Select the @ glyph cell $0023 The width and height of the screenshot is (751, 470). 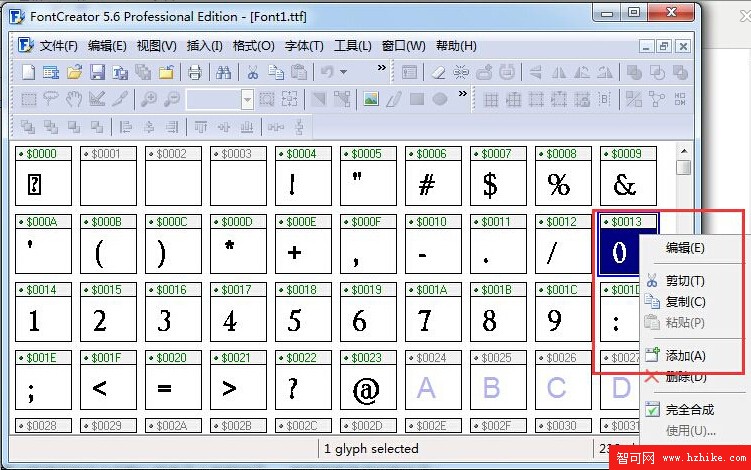(x=368, y=388)
